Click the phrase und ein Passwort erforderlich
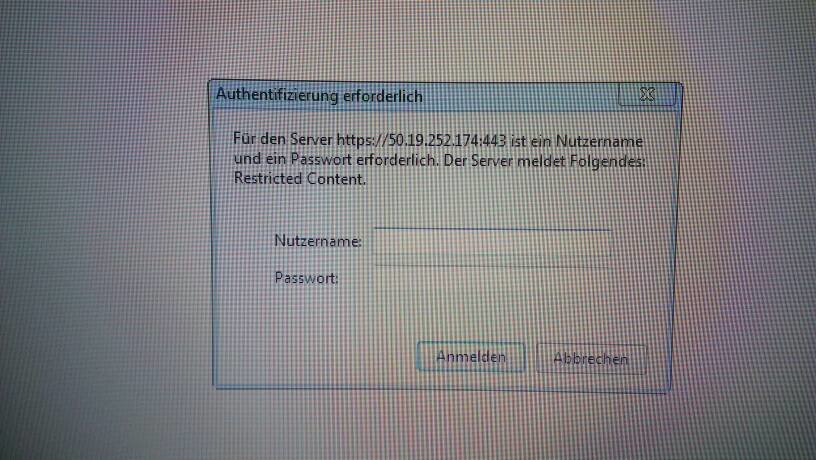The width and height of the screenshot is (816, 460). coord(336,159)
